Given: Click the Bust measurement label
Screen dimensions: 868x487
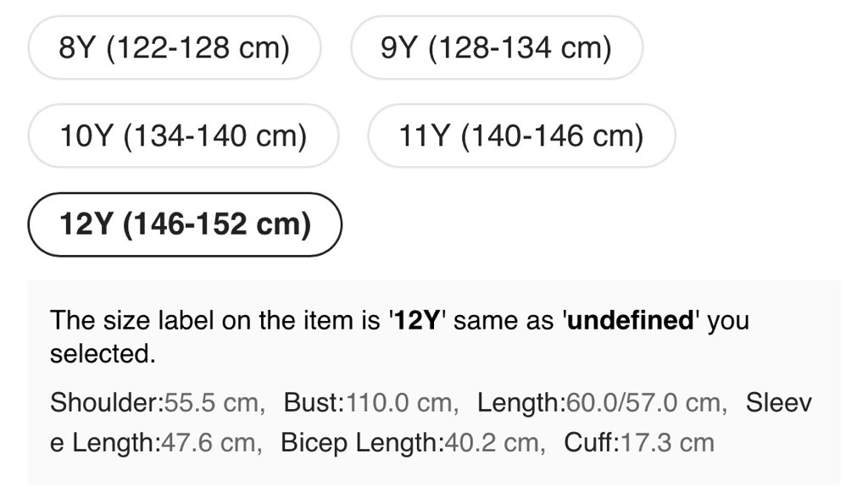Looking at the screenshot, I should point(313,402).
